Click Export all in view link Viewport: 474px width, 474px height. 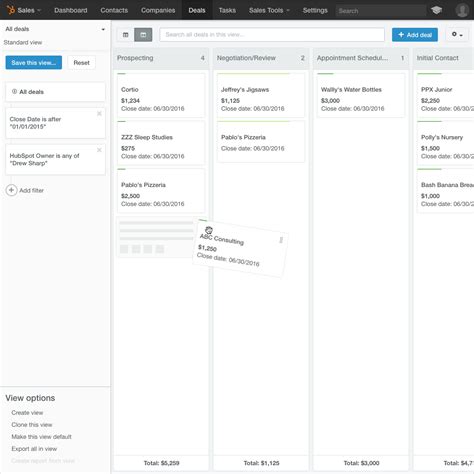[x=34, y=449]
